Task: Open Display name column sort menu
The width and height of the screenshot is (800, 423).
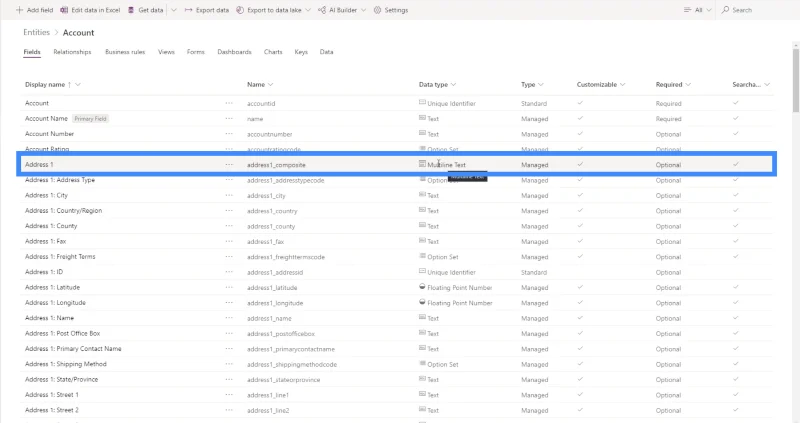Action: click(78, 85)
